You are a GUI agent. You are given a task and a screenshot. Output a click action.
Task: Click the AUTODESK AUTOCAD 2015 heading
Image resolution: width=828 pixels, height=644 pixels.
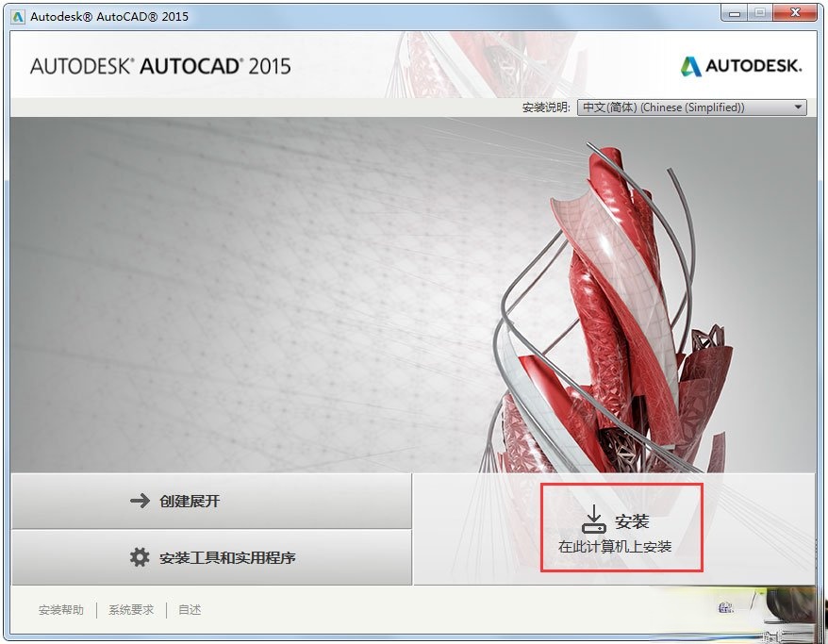coord(160,67)
